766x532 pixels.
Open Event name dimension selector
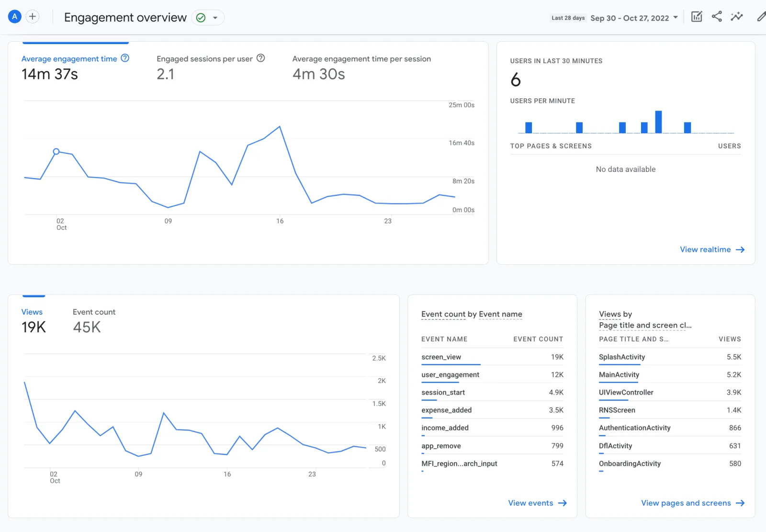[500, 314]
